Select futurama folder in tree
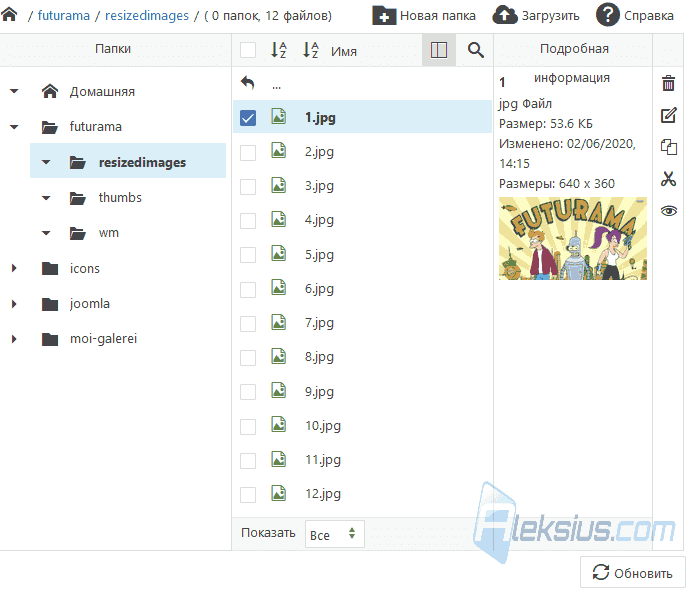688x591 pixels. tap(96, 127)
